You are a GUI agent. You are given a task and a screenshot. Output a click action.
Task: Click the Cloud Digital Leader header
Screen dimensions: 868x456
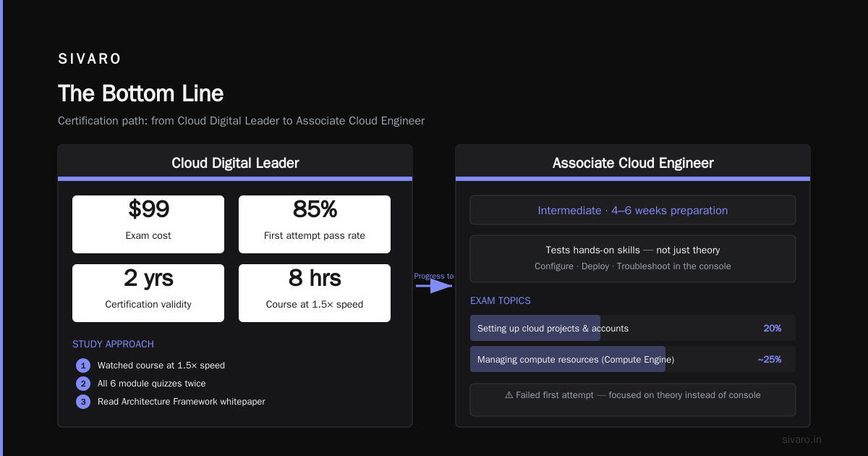point(235,163)
